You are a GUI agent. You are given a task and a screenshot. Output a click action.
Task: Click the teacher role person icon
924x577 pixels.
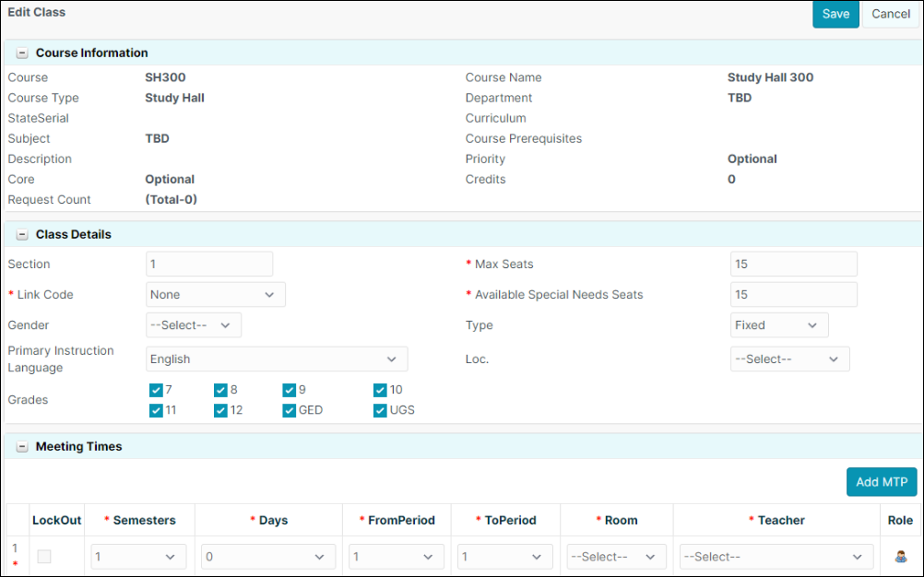pyautogui.click(x=900, y=557)
